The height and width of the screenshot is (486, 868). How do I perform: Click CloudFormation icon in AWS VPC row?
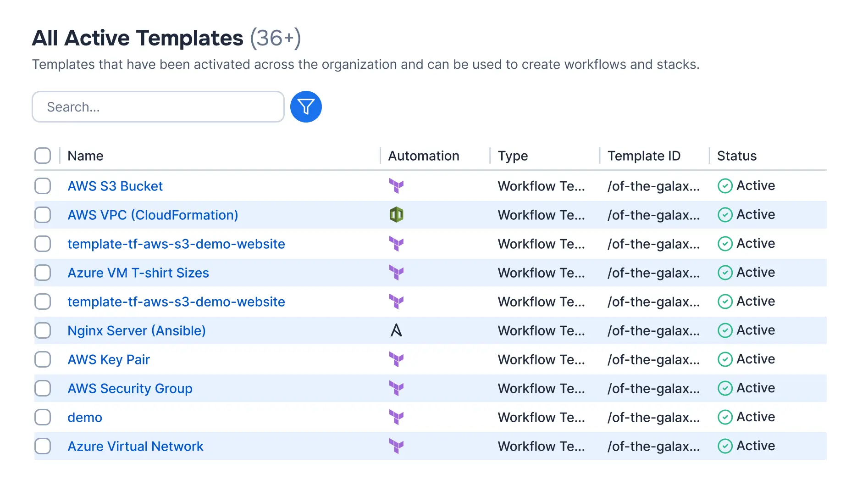(396, 215)
